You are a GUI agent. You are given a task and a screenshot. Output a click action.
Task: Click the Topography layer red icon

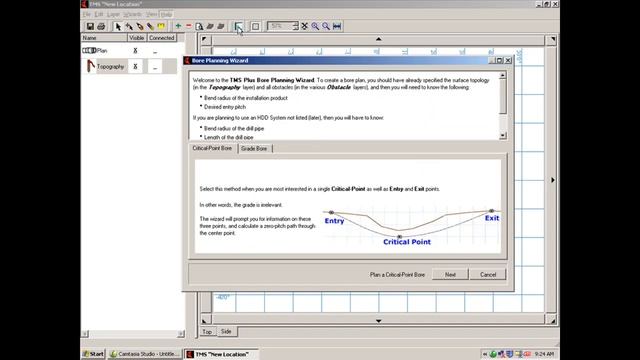90,66
